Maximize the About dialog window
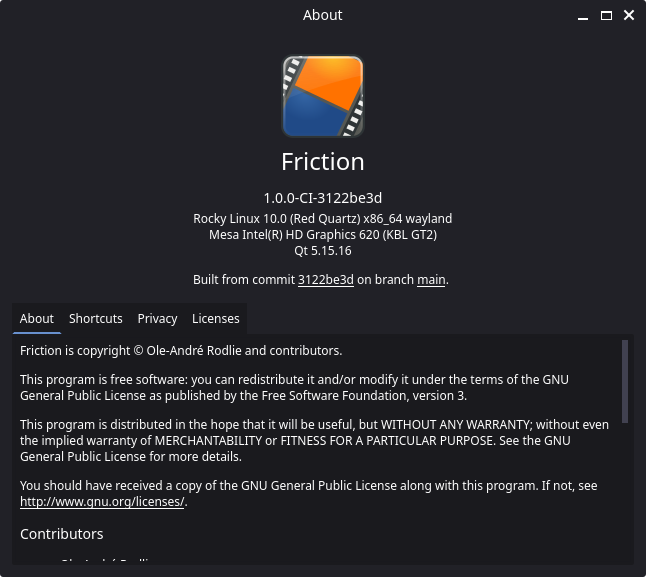This screenshot has width=646, height=577. click(606, 16)
